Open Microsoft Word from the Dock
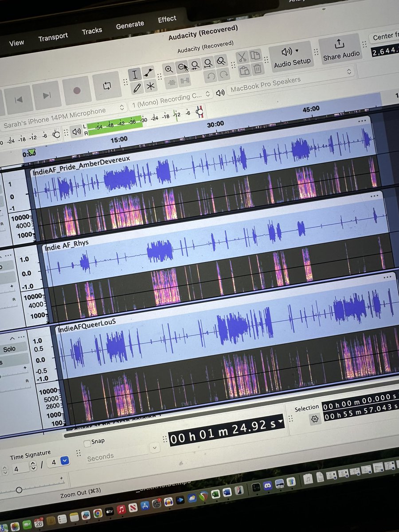The width and height of the screenshot is (399, 532). coord(227,493)
